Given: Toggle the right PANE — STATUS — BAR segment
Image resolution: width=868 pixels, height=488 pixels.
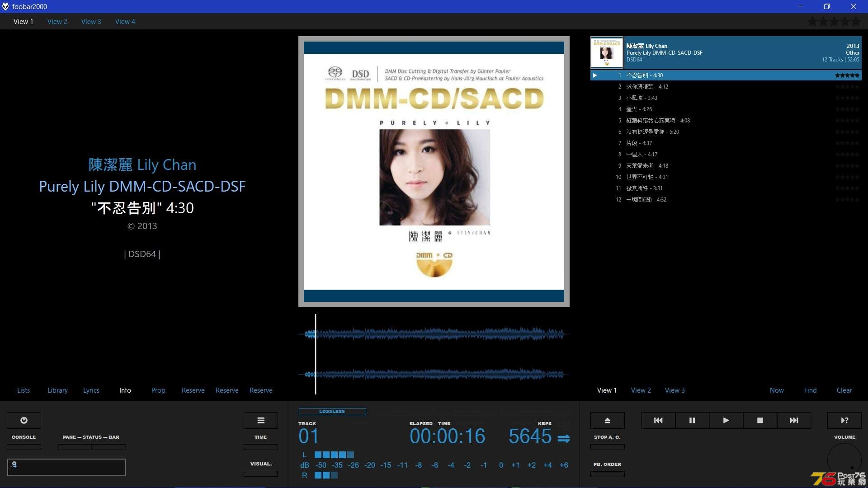Looking at the screenshot, I should 109,447.
